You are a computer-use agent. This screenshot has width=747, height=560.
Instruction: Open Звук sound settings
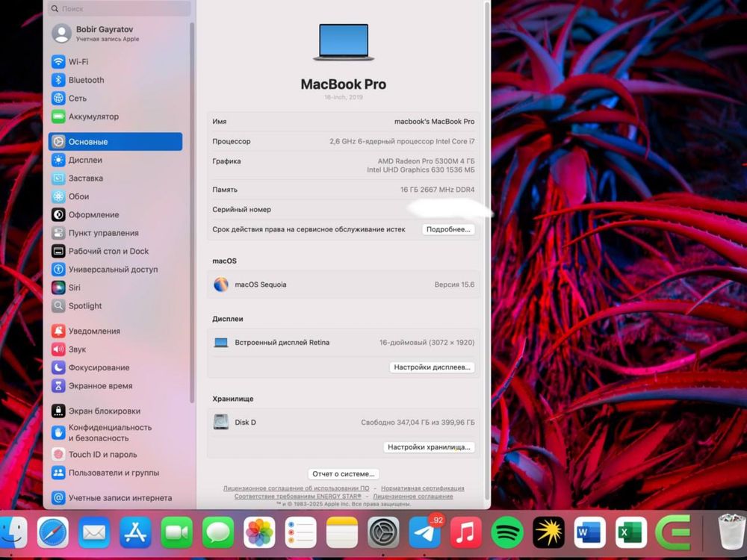point(115,349)
